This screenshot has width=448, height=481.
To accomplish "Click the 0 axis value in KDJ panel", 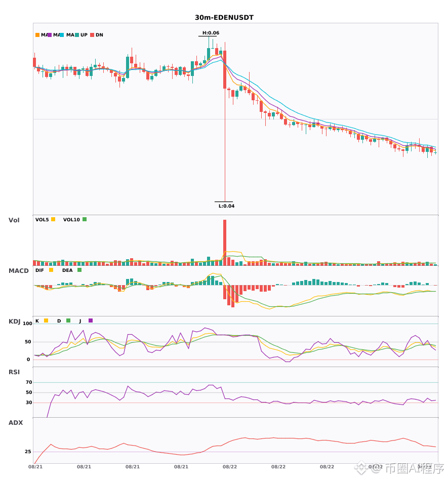I will point(28,359).
